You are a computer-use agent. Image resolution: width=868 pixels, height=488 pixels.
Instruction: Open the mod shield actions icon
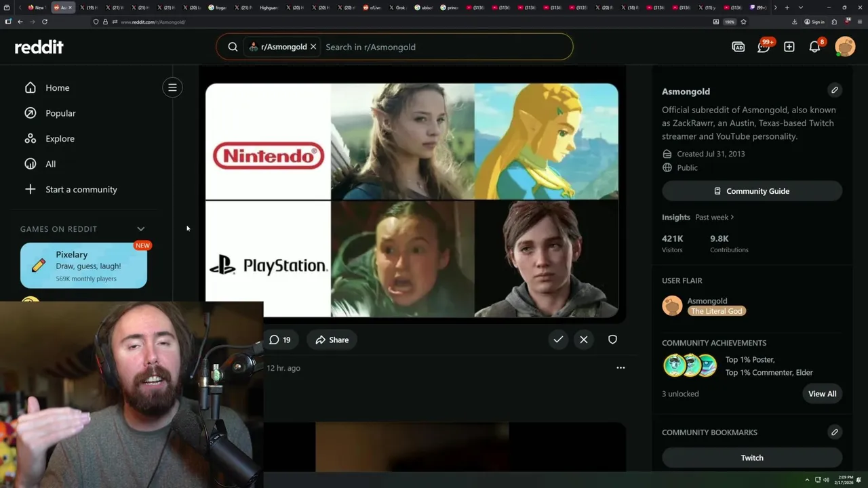tap(612, 340)
